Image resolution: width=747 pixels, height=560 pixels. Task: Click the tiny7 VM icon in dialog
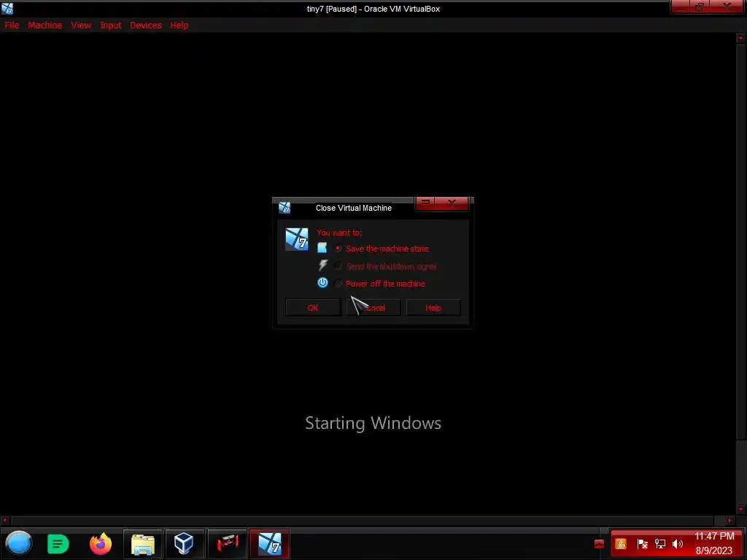(x=296, y=239)
